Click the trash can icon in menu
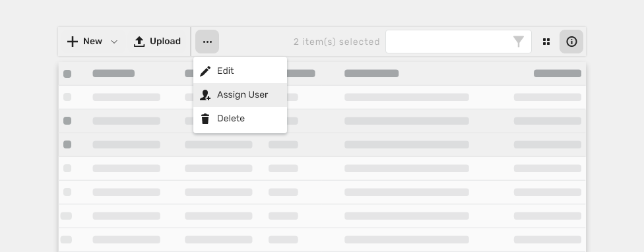644x252 pixels. pyautogui.click(x=205, y=119)
